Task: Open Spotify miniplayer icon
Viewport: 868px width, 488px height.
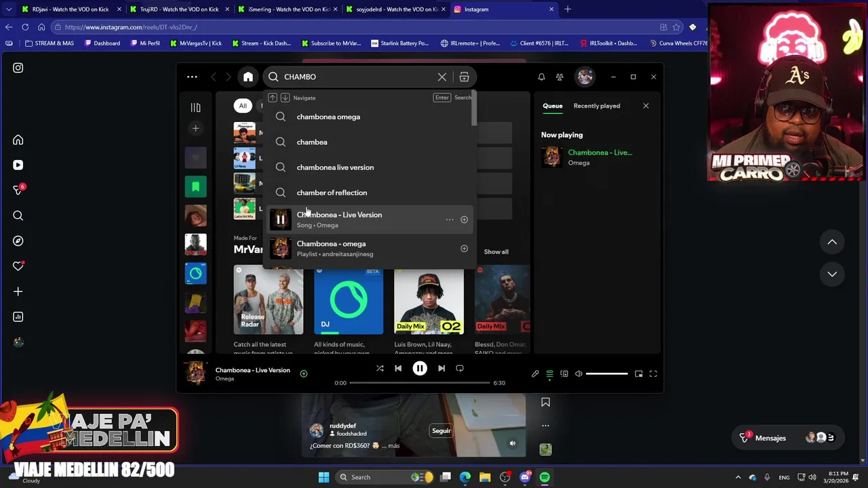Action: [x=639, y=373]
